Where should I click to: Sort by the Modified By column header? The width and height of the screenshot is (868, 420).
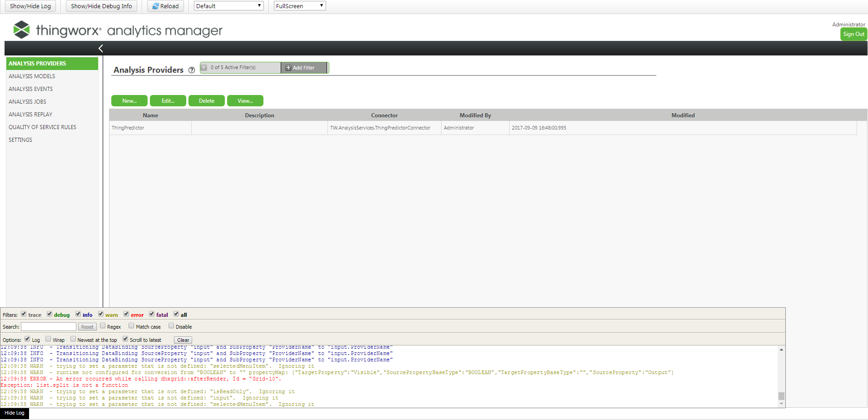(475, 115)
